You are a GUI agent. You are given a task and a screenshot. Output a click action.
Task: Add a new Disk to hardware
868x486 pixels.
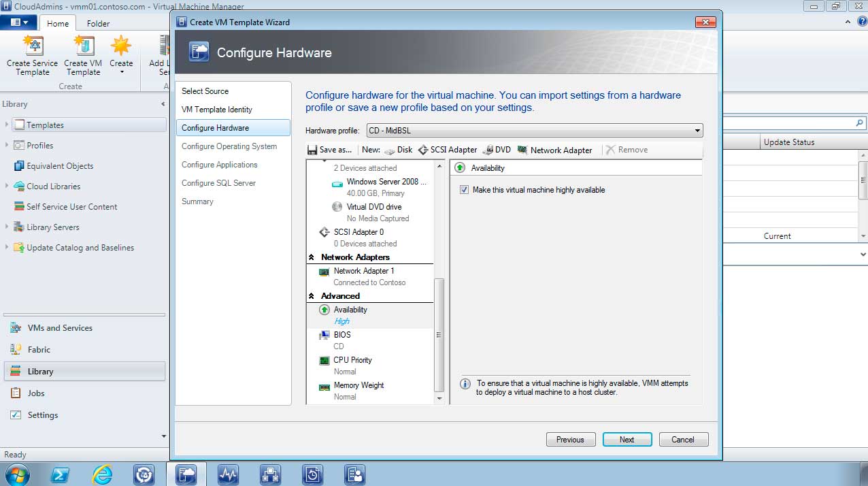point(399,150)
